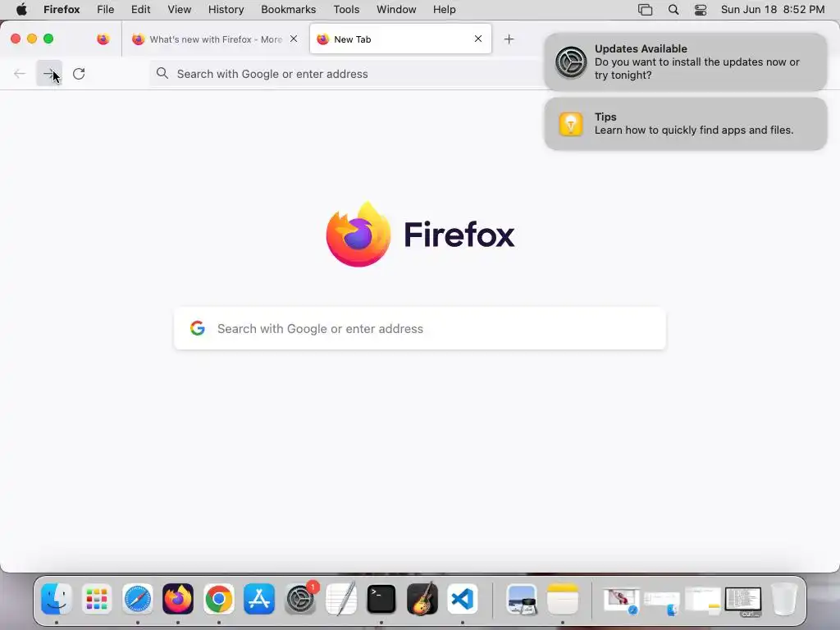This screenshot has width=840, height=630.
Task: Open App Store from the Dock
Action: (259, 598)
